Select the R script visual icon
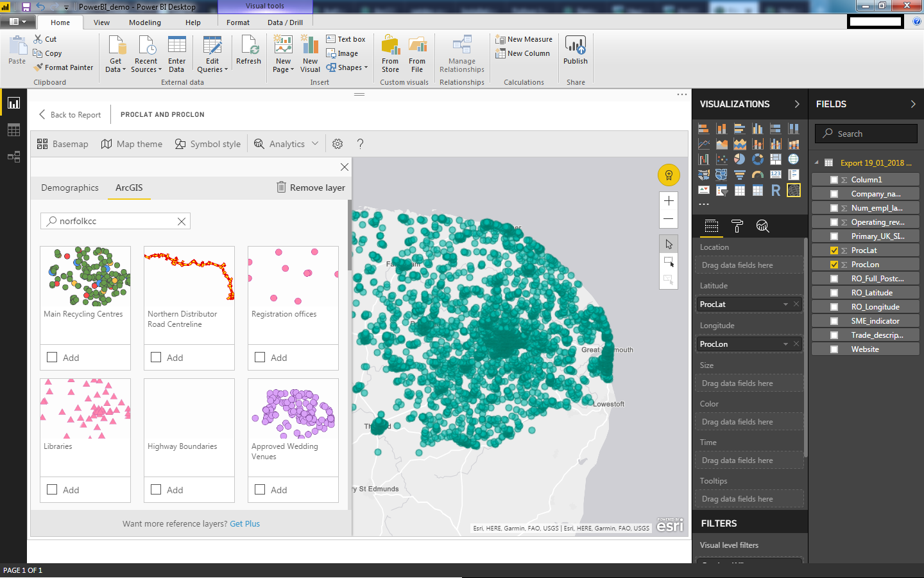Screen dimensions: 924x578 click(776, 190)
